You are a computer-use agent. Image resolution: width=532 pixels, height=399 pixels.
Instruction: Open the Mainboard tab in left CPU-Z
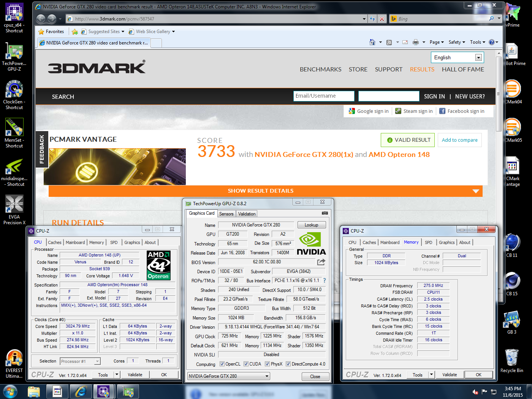point(75,242)
